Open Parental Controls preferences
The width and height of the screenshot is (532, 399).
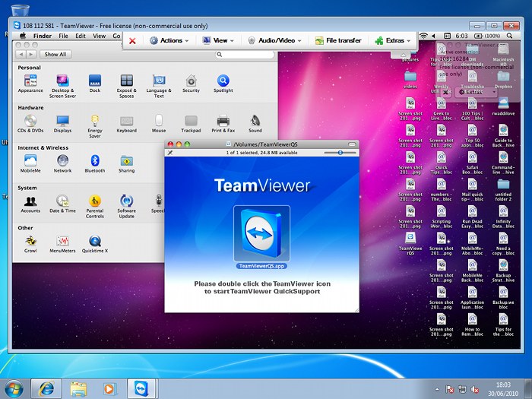[95, 206]
